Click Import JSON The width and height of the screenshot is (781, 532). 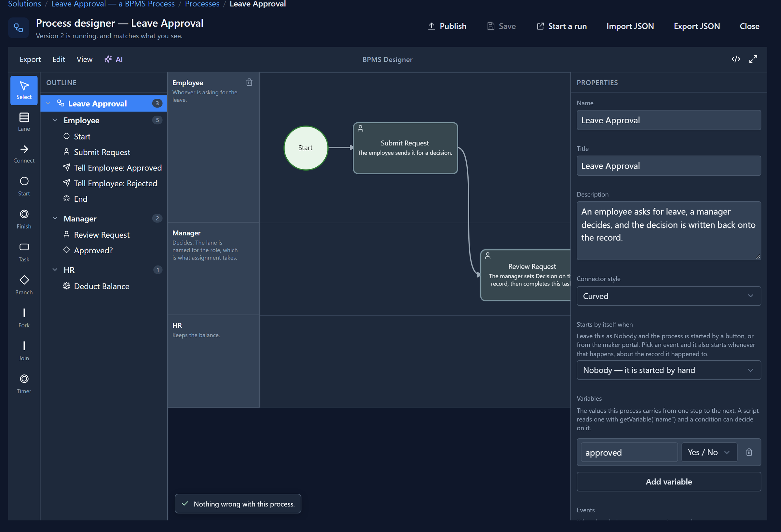[630, 26]
